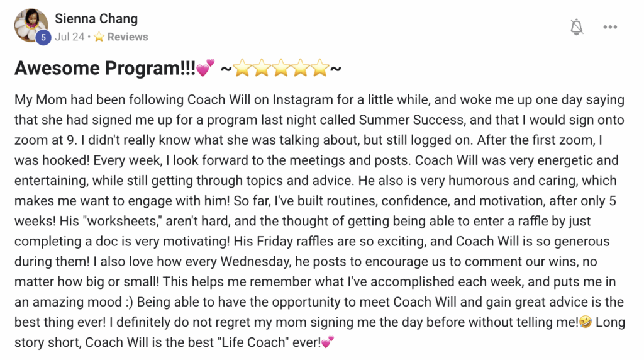Open Sienna Chang's profile avatar
Image resolution: width=644 pixels, height=360 pixels.
(31, 25)
